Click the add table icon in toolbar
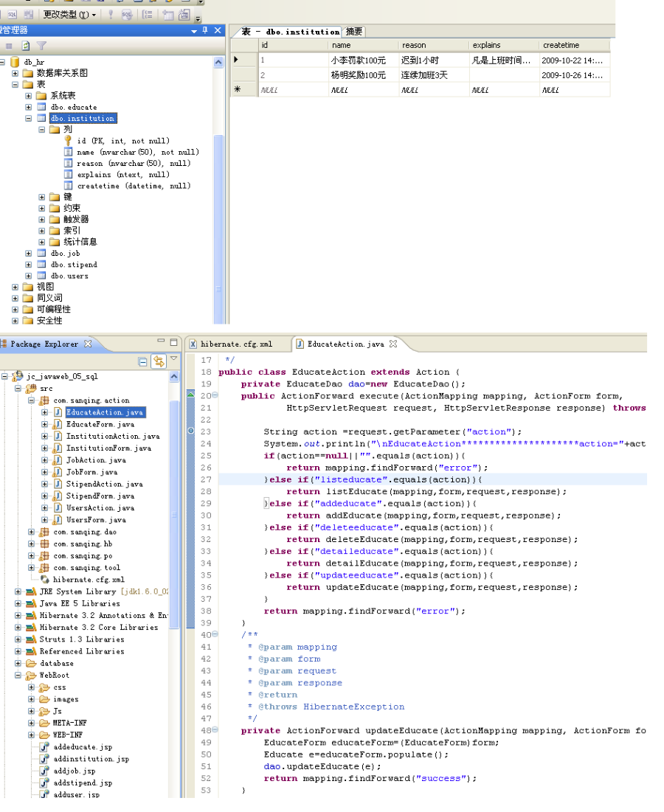The image size is (664, 812). click(x=168, y=15)
